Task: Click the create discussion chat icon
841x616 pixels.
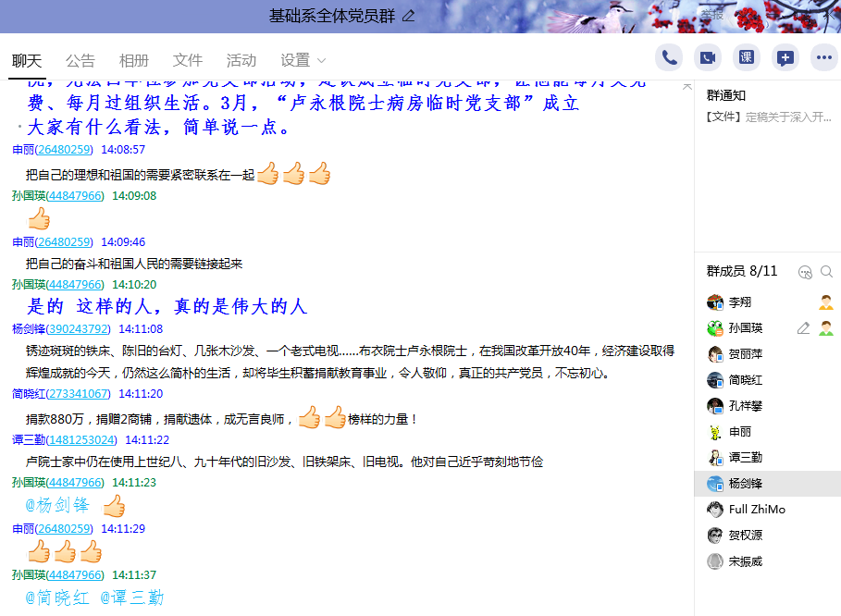Action: pyautogui.click(x=785, y=57)
